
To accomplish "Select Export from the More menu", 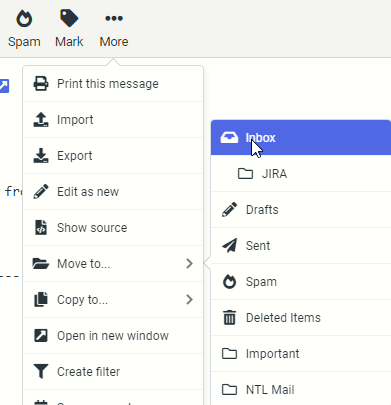I will coord(113,156).
